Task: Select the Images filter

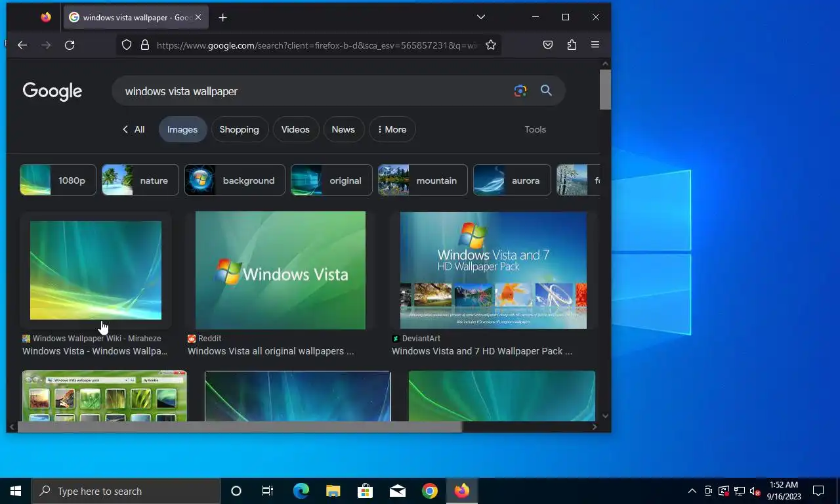Action: click(x=182, y=129)
